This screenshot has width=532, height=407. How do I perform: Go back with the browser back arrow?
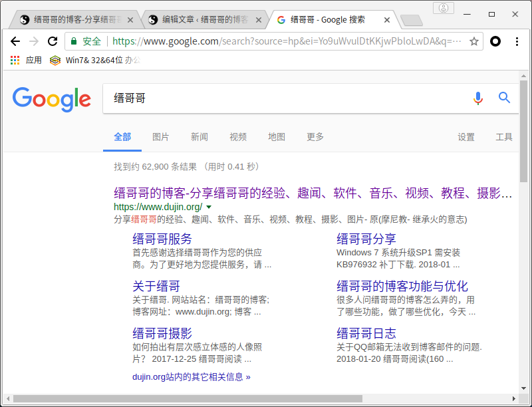[x=15, y=41]
